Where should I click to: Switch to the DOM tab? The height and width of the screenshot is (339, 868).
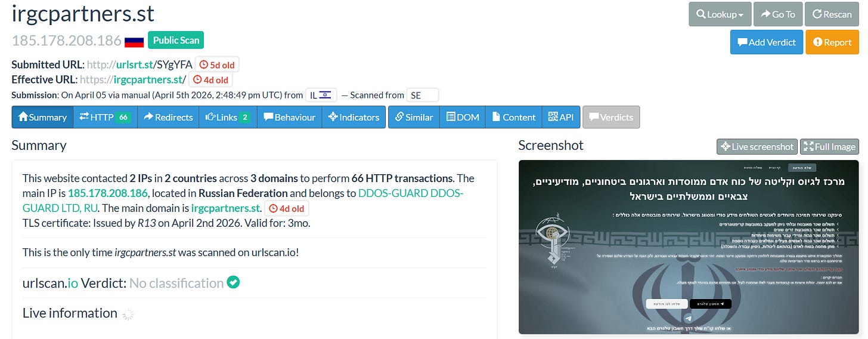463,117
